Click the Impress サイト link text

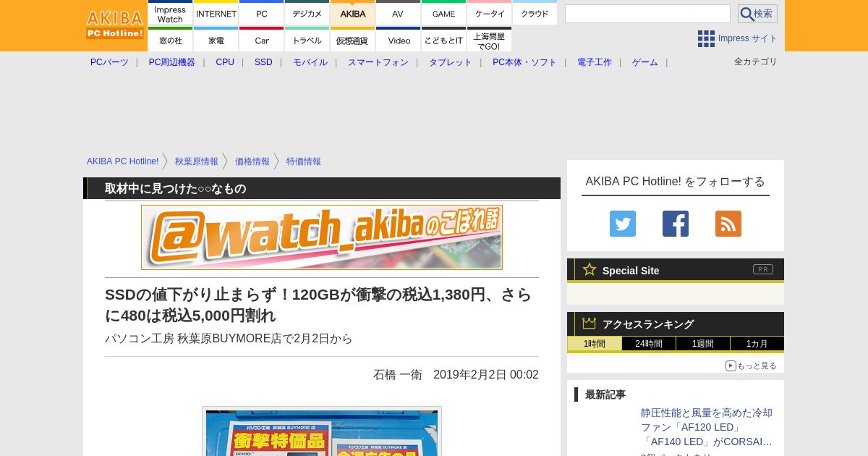click(748, 38)
